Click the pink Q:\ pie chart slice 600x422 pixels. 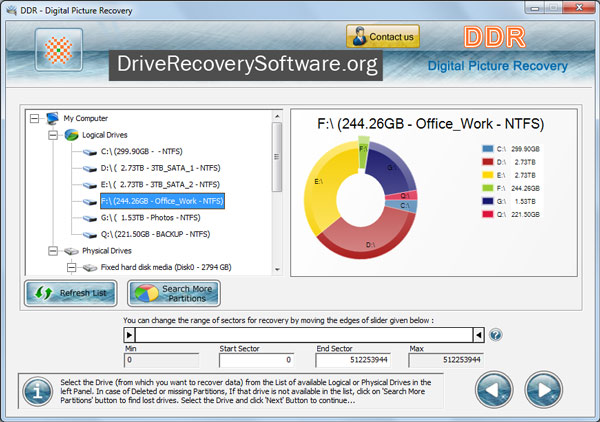[404, 196]
